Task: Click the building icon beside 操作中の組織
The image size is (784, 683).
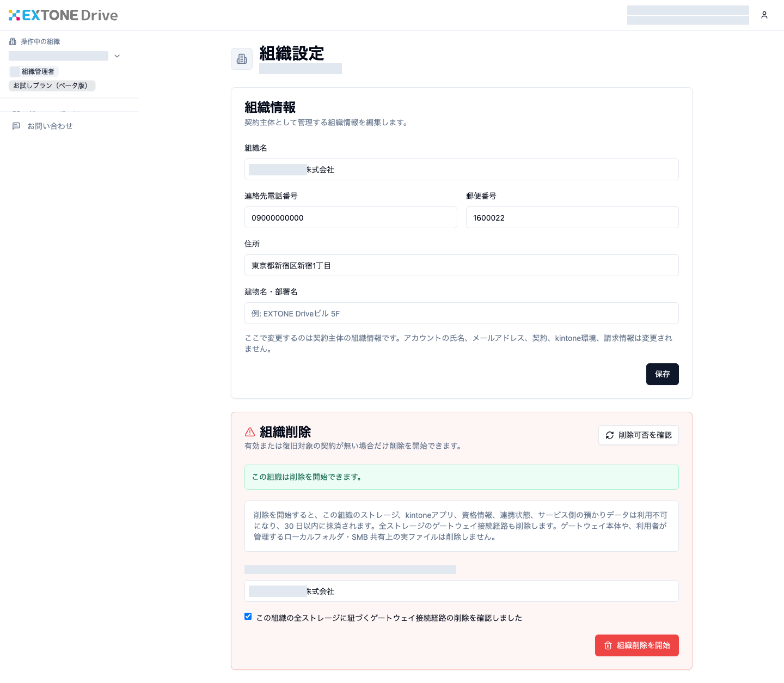Action: (13, 41)
